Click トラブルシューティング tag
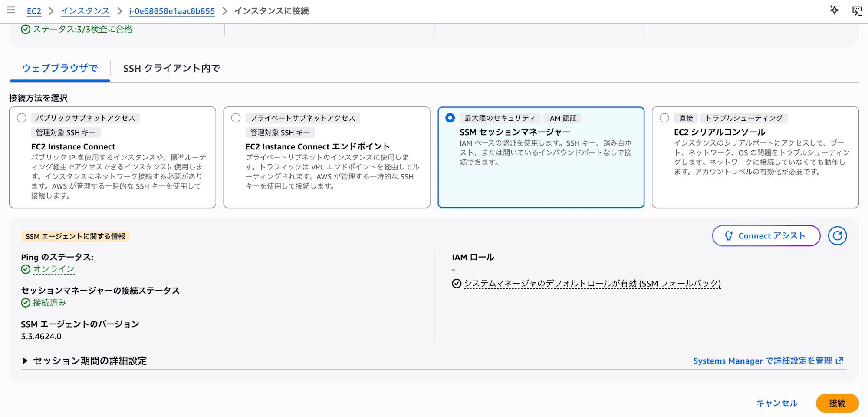This screenshot has width=868, height=417. pyautogui.click(x=744, y=118)
